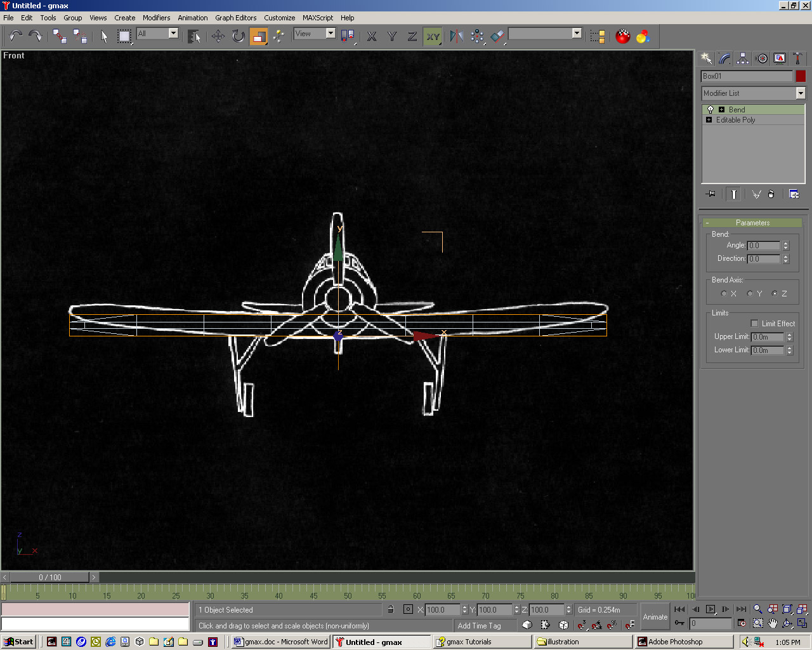Screen dimensions: 812x650
Task: Expand the Editable Poly stack entry
Action: coord(709,120)
